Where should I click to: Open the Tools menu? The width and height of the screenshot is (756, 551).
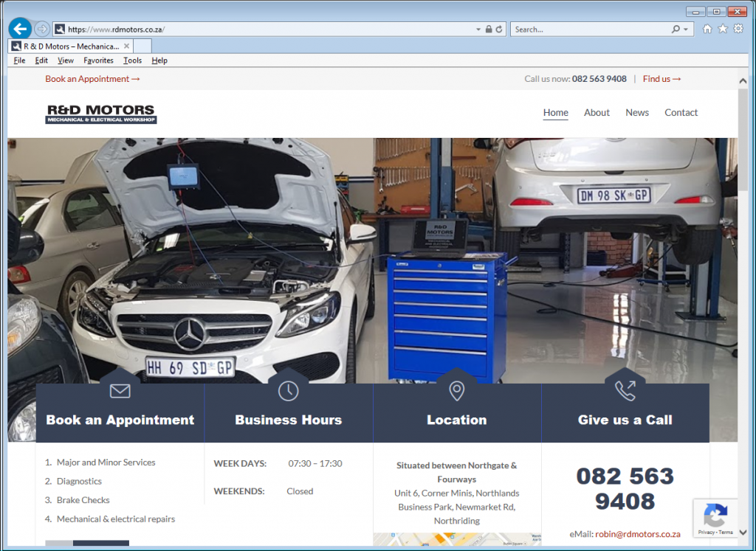point(132,60)
